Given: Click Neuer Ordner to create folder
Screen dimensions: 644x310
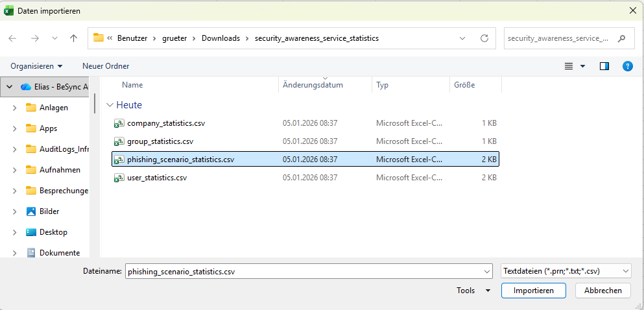Looking at the screenshot, I should [x=106, y=66].
